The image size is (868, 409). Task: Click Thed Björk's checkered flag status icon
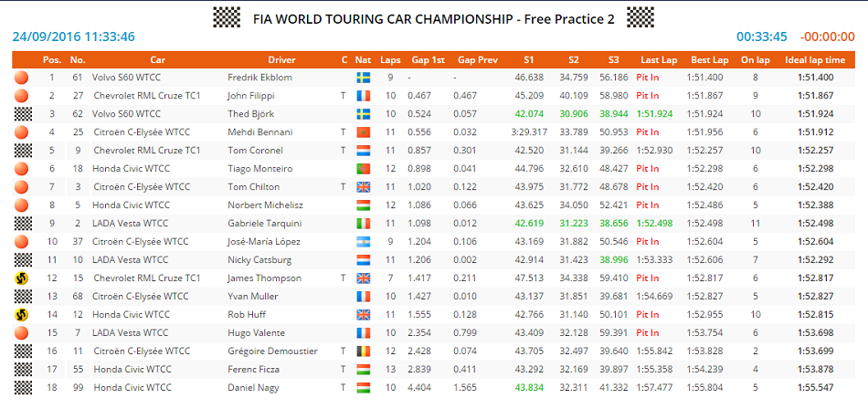click(x=22, y=114)
